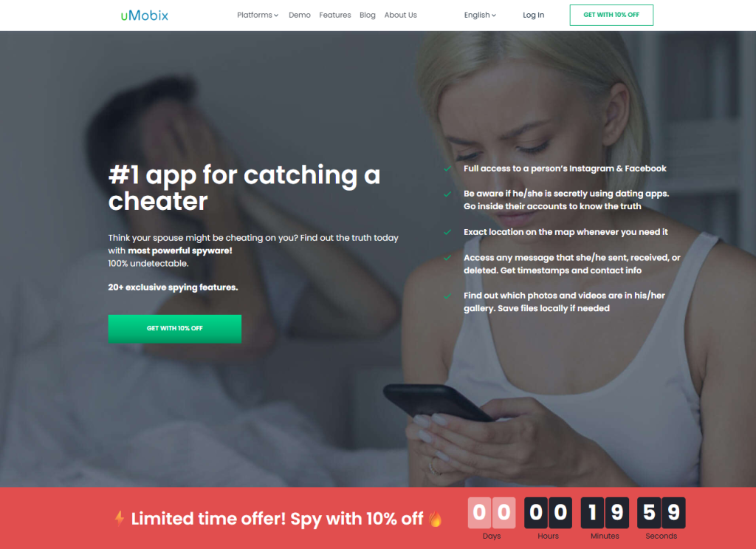Screen dimensions: 756x549
Task: Open the English language selector
Action: [480, 15]
